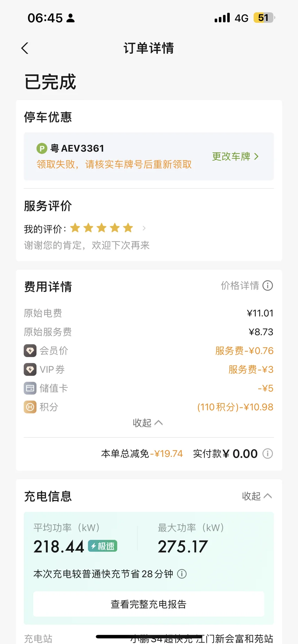Tap the VIP coupon badge icon
This screenshot has width=298, height=644.
(x=30, y=369)
